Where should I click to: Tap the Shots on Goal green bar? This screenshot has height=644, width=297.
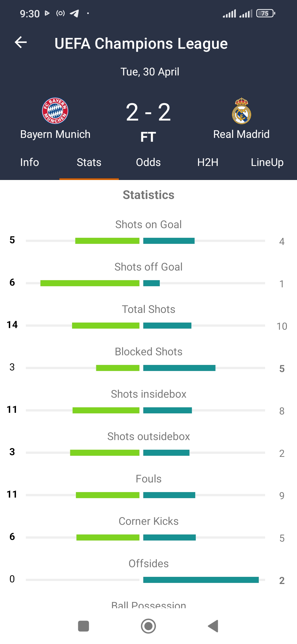[x=107, y=241]
